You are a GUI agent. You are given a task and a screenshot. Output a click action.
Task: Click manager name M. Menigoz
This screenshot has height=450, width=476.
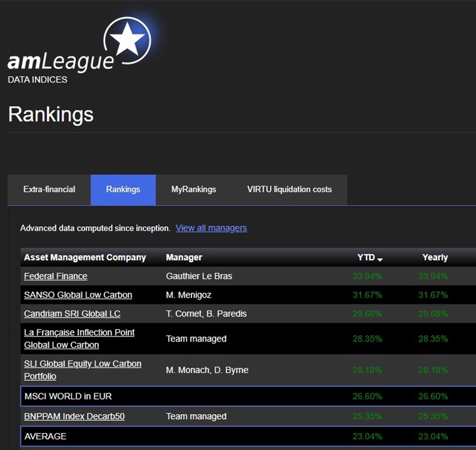coord(188,295)
